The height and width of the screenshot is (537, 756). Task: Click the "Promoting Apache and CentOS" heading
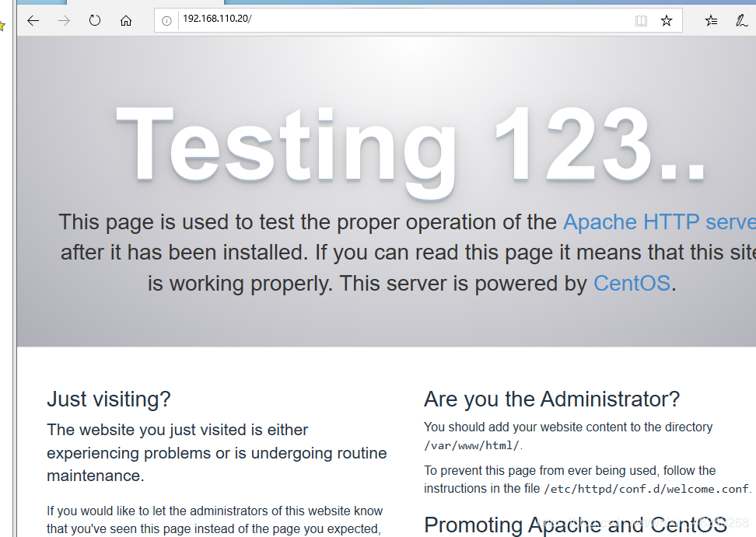tap(576, 525)
